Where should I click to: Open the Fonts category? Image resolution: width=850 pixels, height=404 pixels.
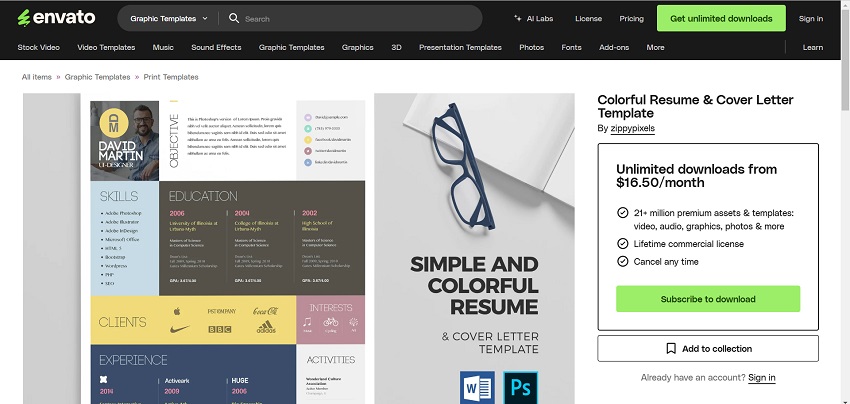click(571, 47)
